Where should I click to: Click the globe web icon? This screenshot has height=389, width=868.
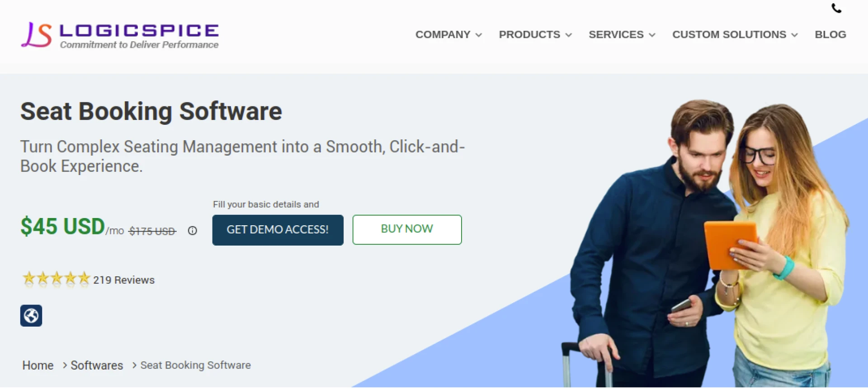(x=31, y=316)
